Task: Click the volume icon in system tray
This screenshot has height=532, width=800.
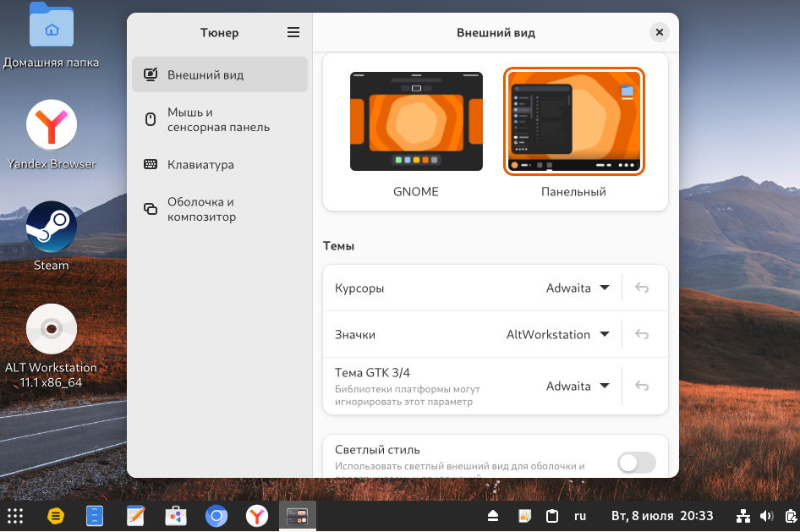Action: point(766,516)
